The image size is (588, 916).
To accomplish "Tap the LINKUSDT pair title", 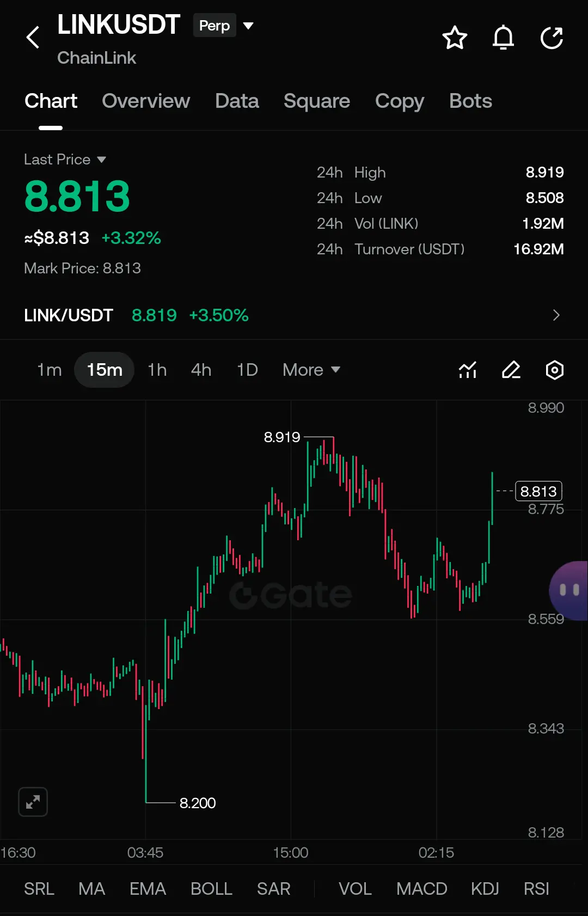I will pos(119,25).
